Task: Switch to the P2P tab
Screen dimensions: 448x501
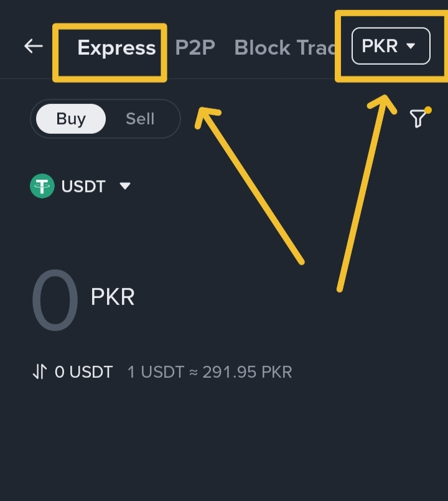Action: click(195, 48)
